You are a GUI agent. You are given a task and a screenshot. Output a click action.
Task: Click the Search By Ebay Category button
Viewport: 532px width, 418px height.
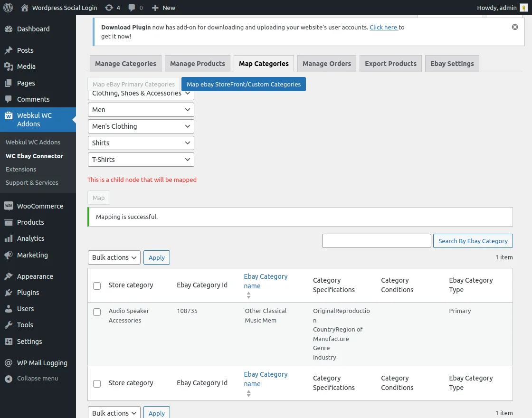pyautogui.click(x=473, y=241)
